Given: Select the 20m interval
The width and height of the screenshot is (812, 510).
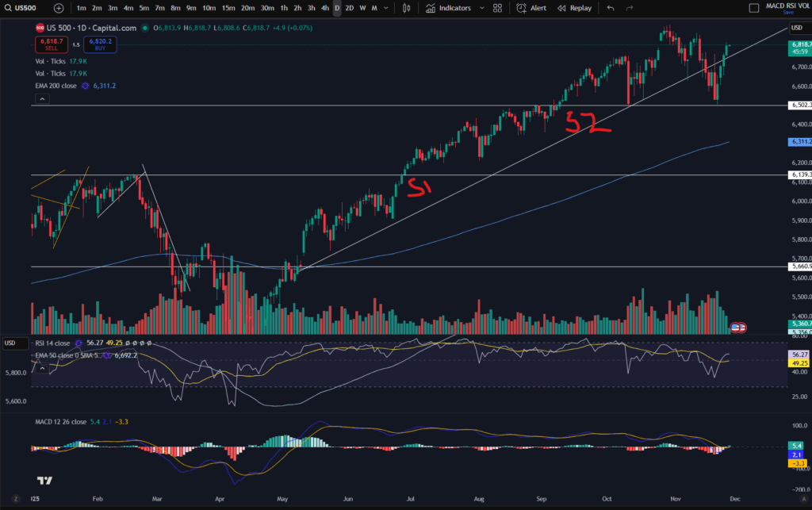Looking at the screenshot, I should (x=247, y=8).
